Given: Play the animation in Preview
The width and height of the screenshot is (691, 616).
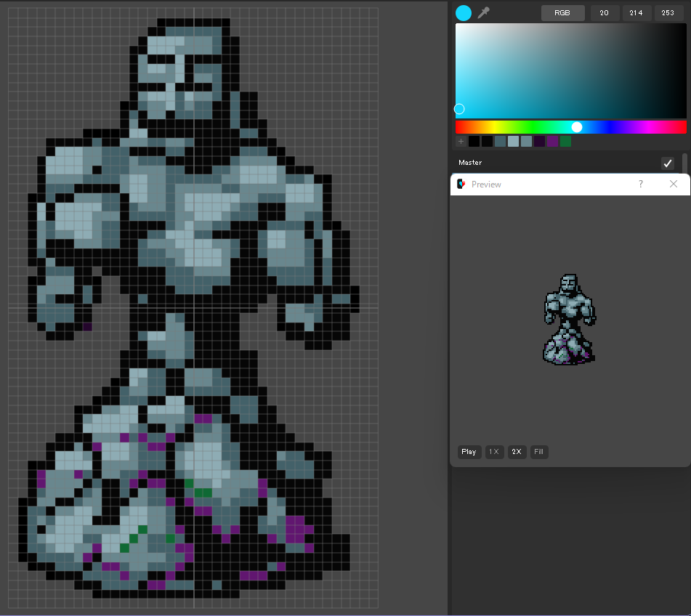Looking at the screenshot, I should pyautogui.click(x=469, y=452).
